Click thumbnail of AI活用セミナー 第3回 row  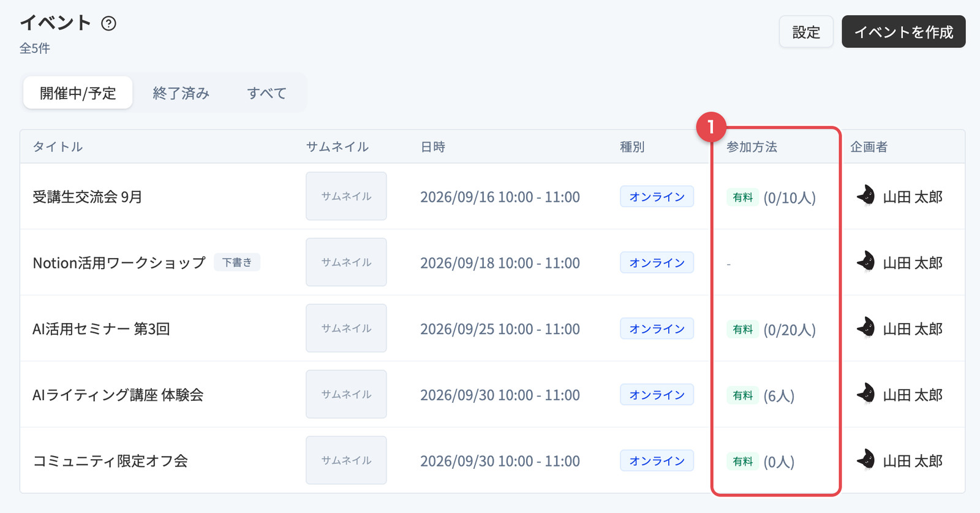coord(346,329)
